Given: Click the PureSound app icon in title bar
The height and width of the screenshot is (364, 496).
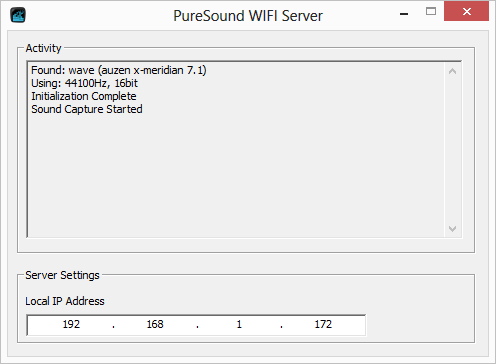Looking at the screenshot, I should point(18,15).
